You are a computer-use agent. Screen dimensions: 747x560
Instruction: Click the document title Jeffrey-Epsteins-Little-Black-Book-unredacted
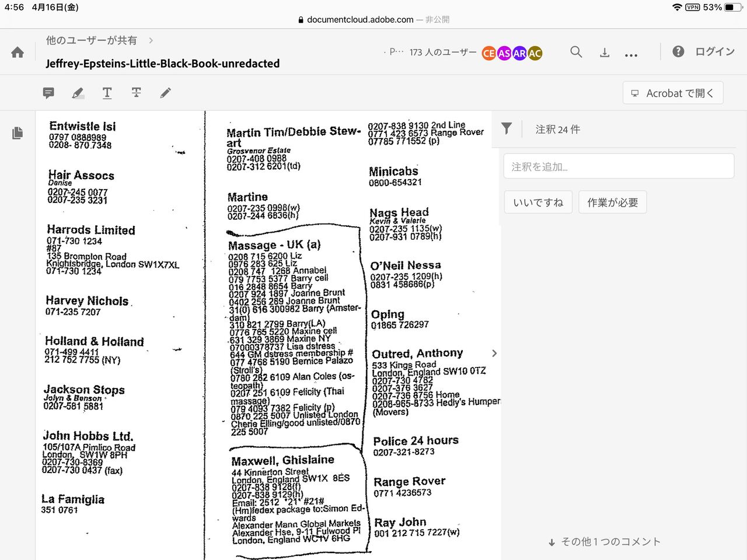tap(163, 63)
